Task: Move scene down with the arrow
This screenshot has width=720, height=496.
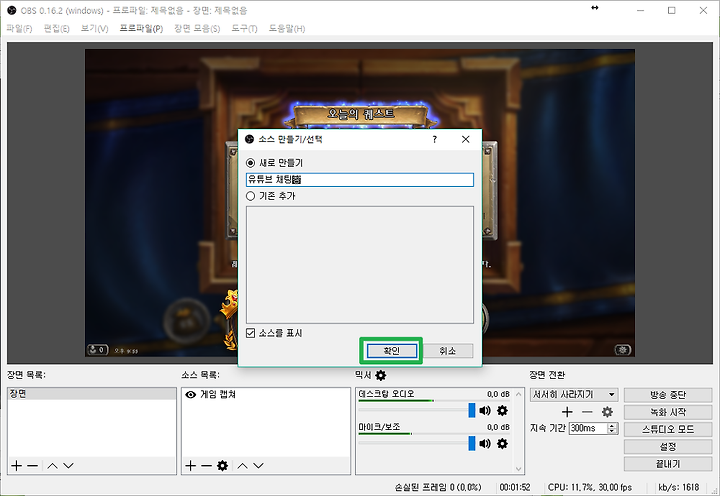Action: point(68,466)
